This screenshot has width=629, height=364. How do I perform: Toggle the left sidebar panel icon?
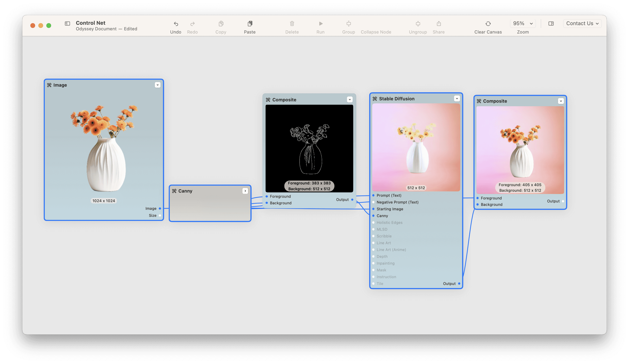67,24
